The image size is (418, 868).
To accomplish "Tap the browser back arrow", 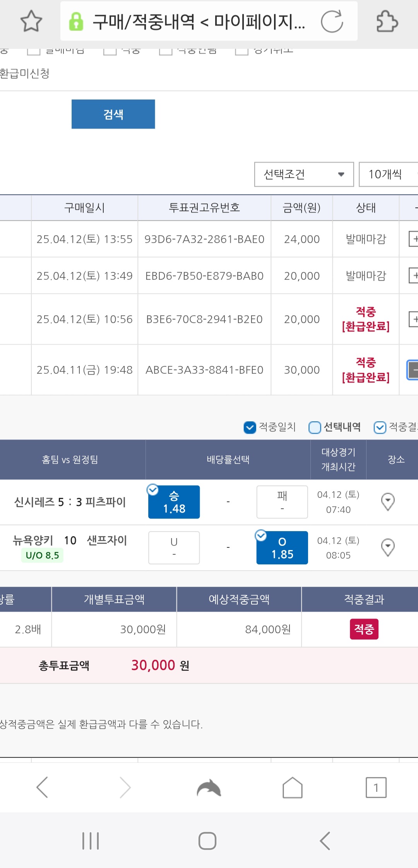I will click(x=42, y=787).
